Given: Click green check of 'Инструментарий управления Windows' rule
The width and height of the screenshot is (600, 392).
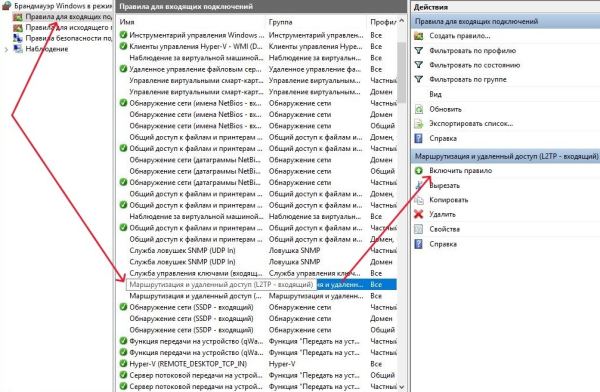Looking at the screenshot, I should pos(123,35).
